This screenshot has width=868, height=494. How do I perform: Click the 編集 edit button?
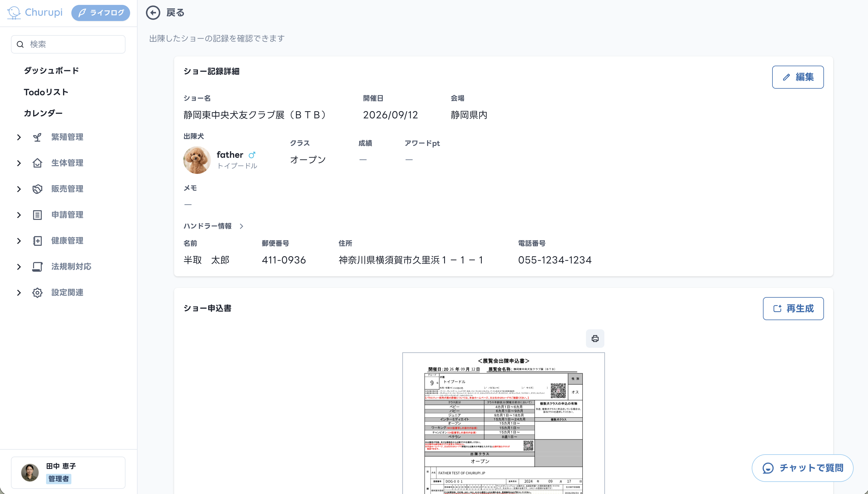click(x=798, y=77)
